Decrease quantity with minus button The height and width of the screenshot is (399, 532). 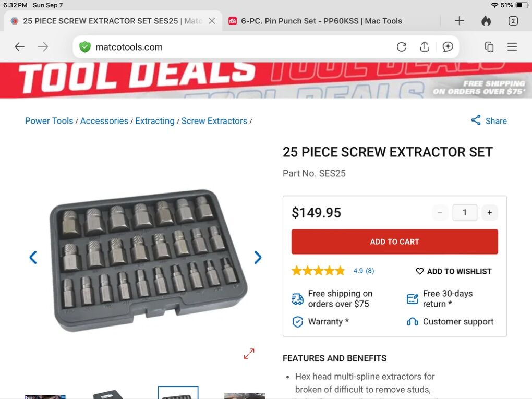(x=440, y=213)
